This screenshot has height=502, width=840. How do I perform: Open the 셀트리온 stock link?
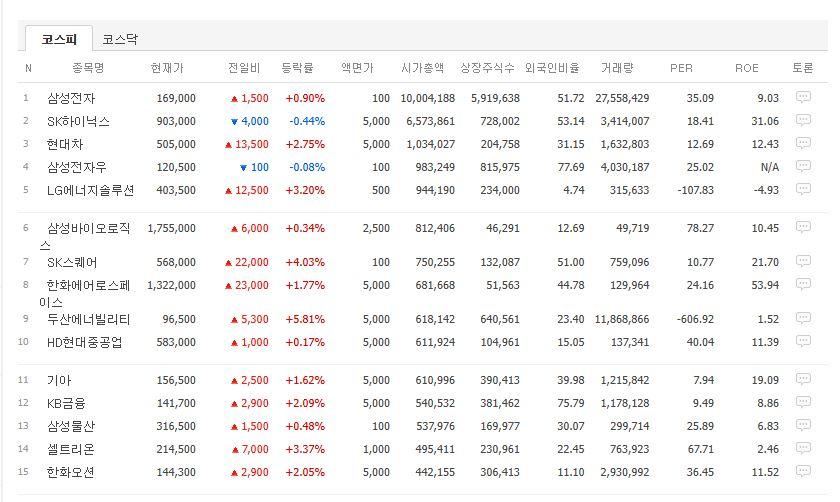[71, 449]
